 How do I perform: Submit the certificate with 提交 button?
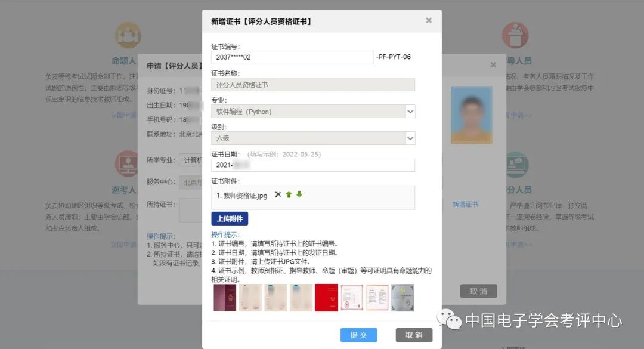pos(358,335)
